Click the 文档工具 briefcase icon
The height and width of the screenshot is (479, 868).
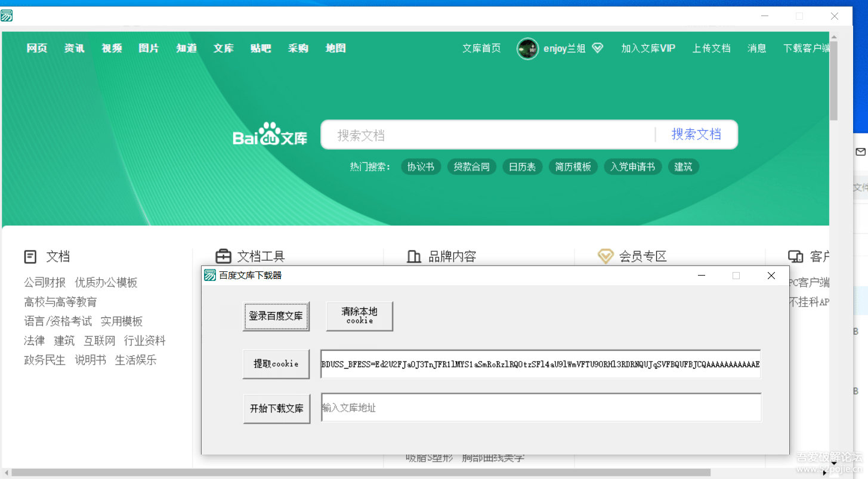223,257
